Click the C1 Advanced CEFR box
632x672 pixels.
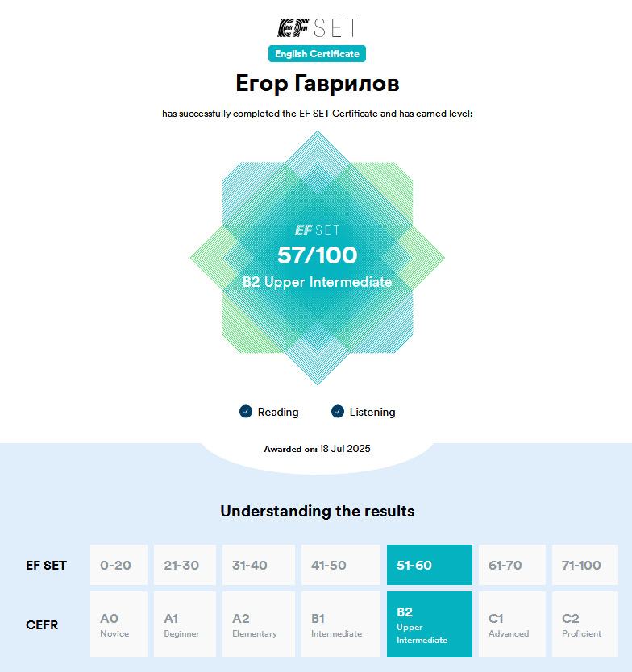pyautogui.click(x=513, y=624)
